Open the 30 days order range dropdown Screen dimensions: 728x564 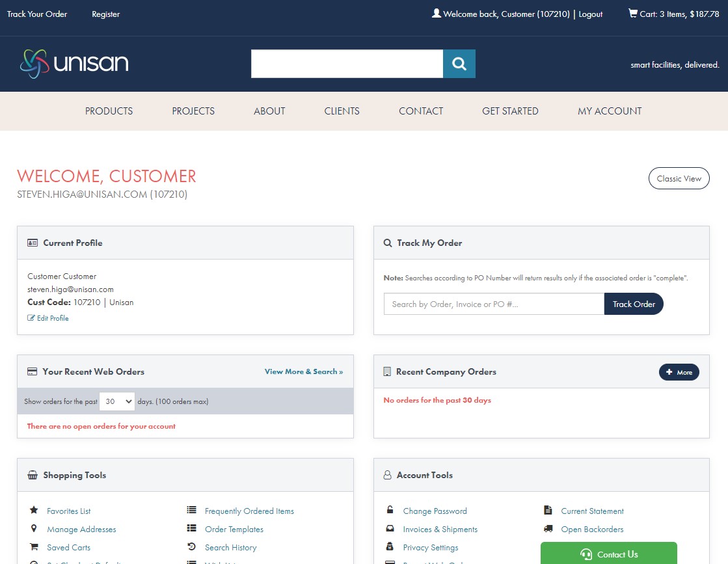point(117,401)
